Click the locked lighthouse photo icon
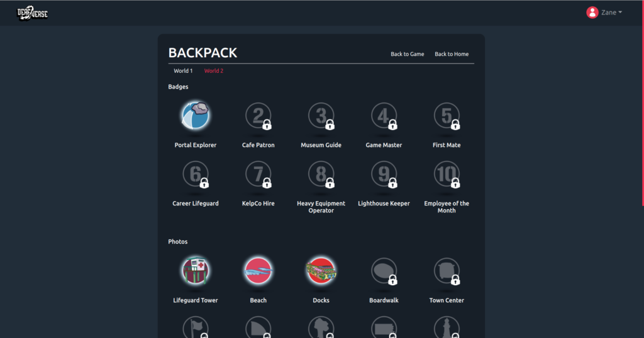Screen dimensions: 644x338 [x=447, y=327]
